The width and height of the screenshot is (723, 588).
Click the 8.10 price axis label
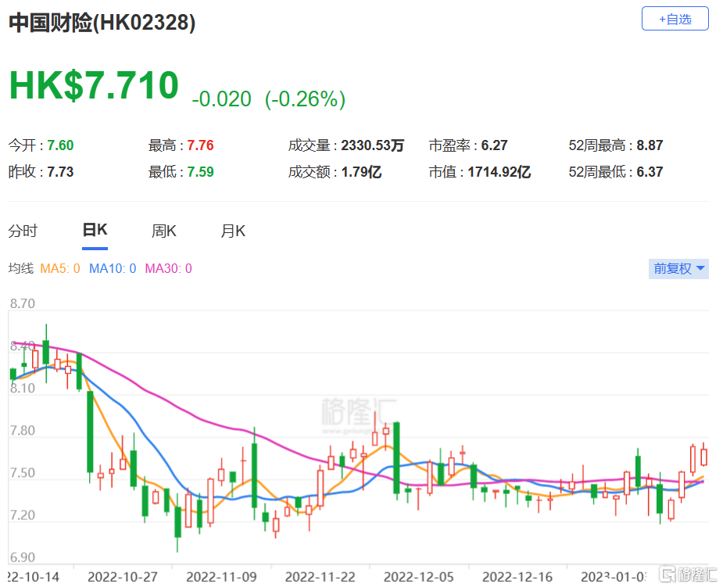pyautogui.click(x=22, y=388)
